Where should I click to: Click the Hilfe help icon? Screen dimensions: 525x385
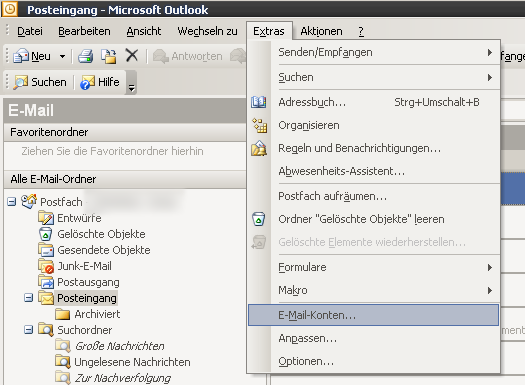(x=87, y=82)
